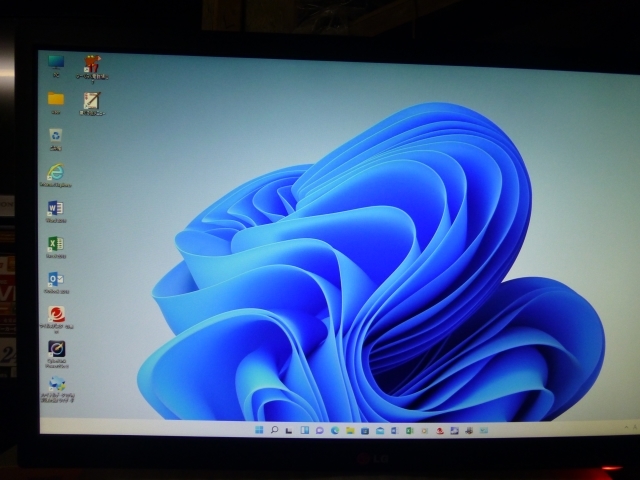Open the notepad with pen shortcut

tap(92, 101)
